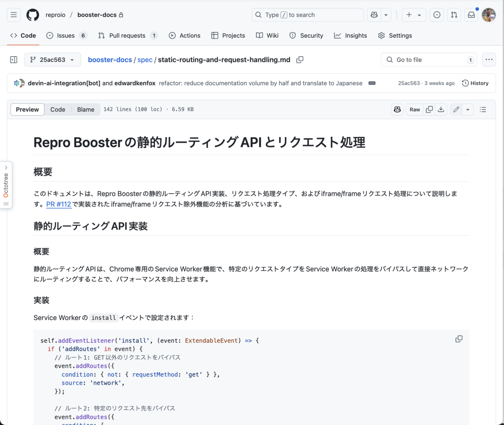Open the Pull requests tab
Image resolution: width=504 pixels, height=425 pixels.
pos(128,36)
